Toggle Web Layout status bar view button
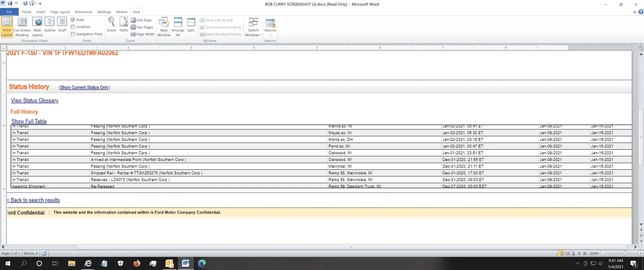 (x=573, y=253)
